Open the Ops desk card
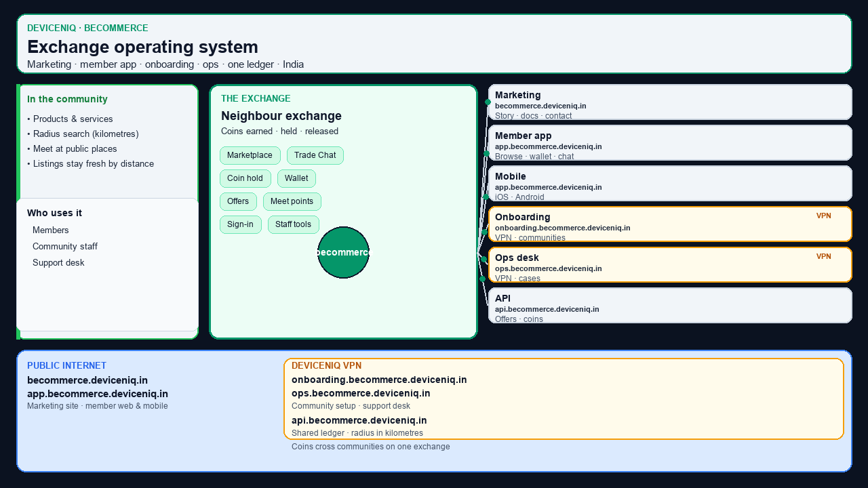868x488 pixels. point(670,265)
